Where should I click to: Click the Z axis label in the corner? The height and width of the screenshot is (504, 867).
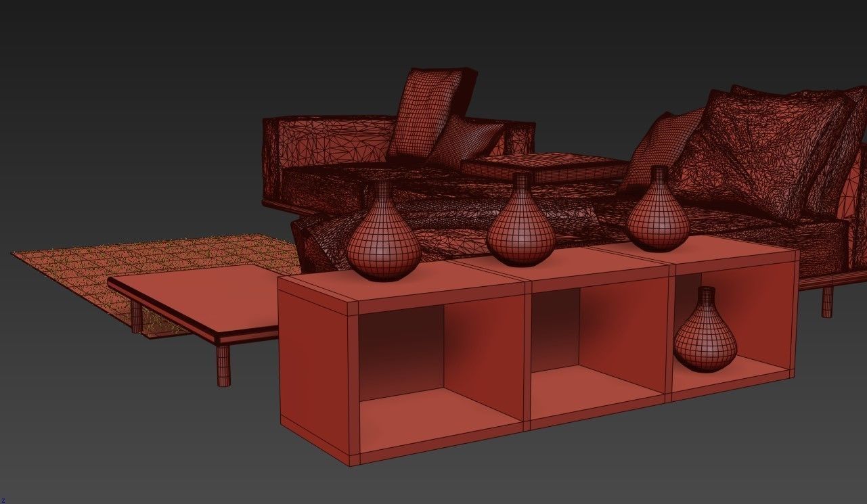click(x=3, y=501)
